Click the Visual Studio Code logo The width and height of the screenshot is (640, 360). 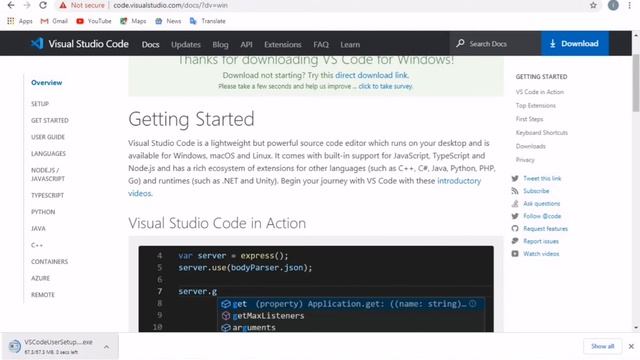(80, 44)
